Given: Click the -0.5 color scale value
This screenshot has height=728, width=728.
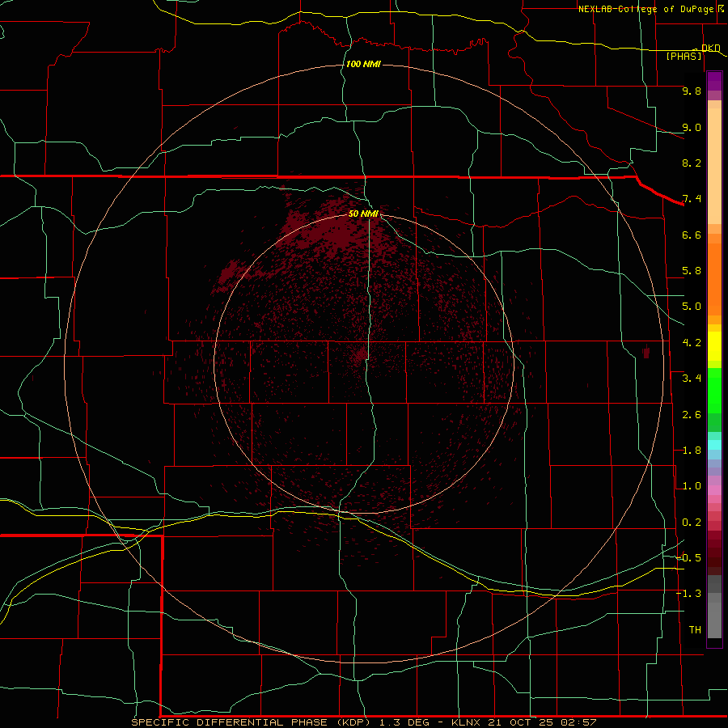Looking at the screenshot, I should coord(688,558).
